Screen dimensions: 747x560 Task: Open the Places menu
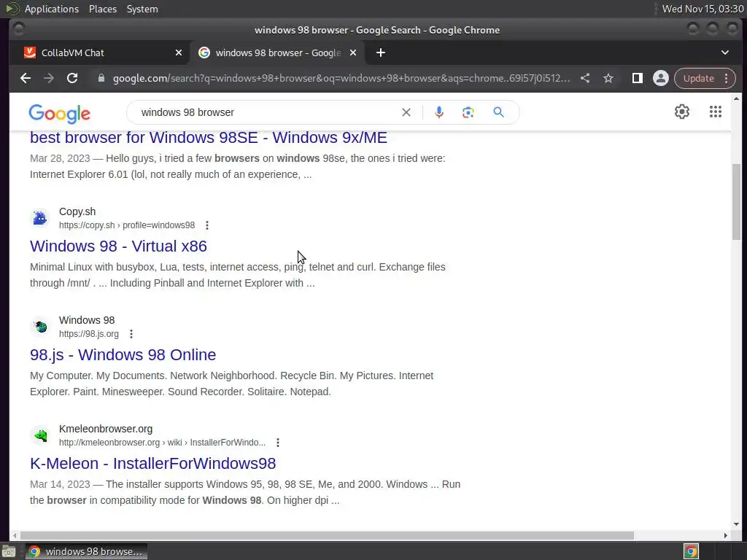point(103,9)
